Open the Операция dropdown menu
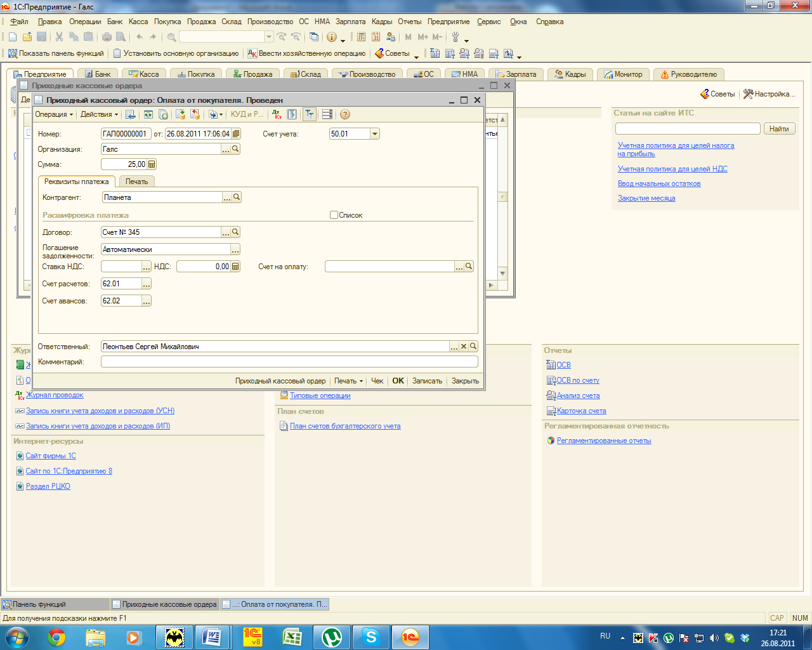 (x=54, y=114)
